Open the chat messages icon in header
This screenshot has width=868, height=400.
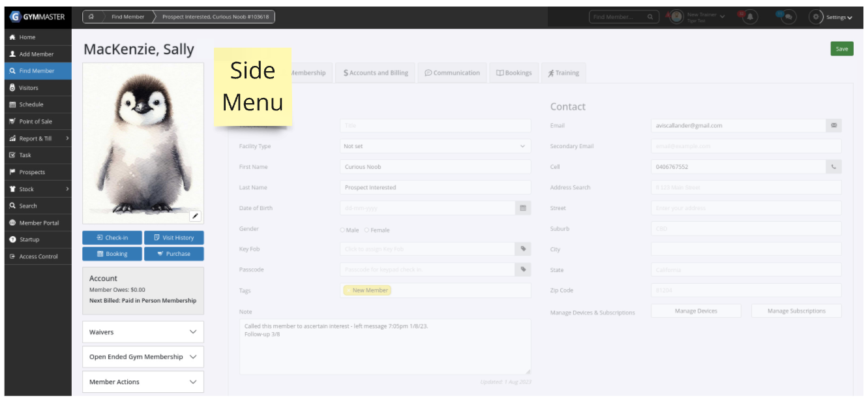787,17
